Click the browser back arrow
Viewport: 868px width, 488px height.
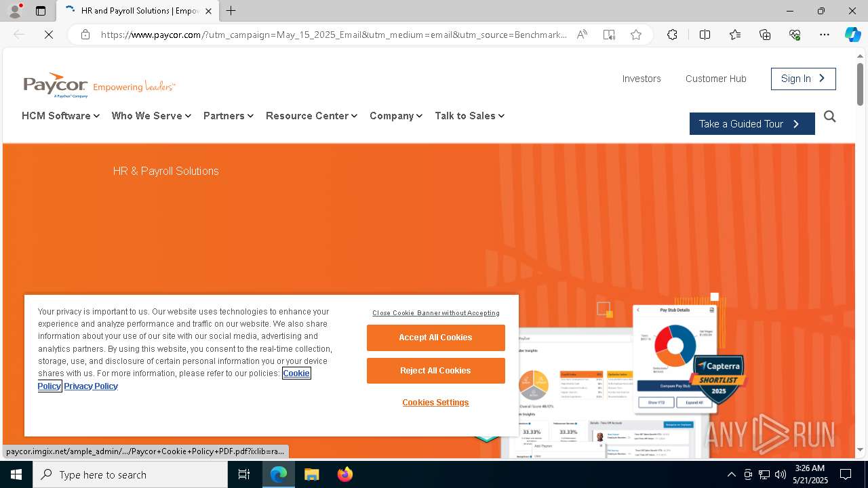click(x=19, y=35)
